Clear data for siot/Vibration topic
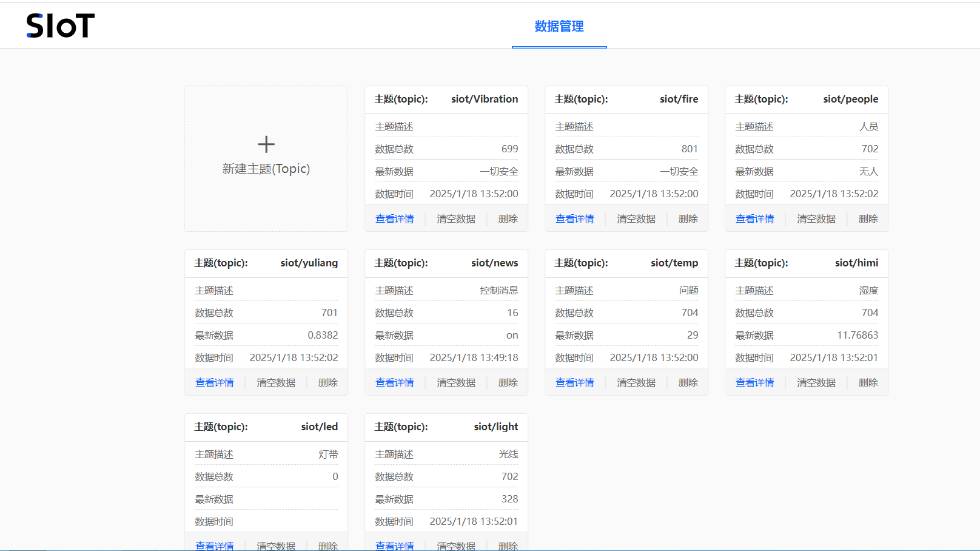 point(456,218)
